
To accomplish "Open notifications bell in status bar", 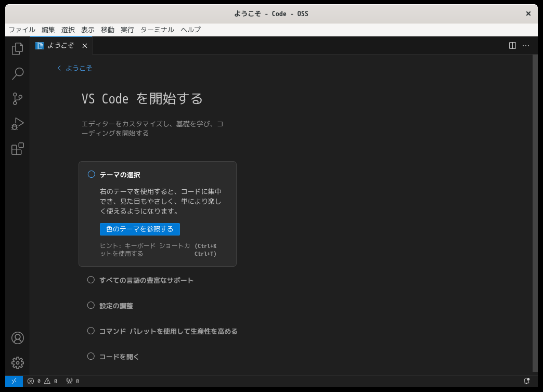I will click(x=526, y=381).
